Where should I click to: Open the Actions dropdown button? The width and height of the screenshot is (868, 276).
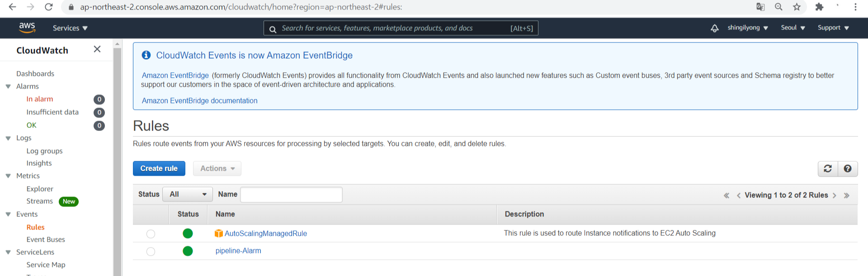(217, 168)
